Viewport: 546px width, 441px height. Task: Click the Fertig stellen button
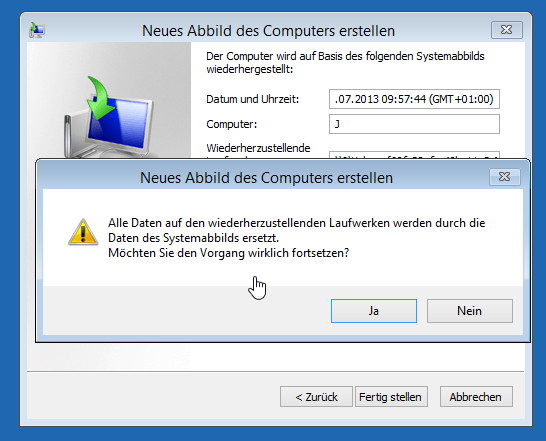tap(391, 396)
